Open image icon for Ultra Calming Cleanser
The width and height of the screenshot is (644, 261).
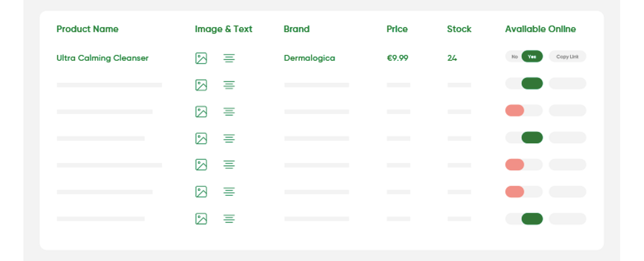(201, 58)
